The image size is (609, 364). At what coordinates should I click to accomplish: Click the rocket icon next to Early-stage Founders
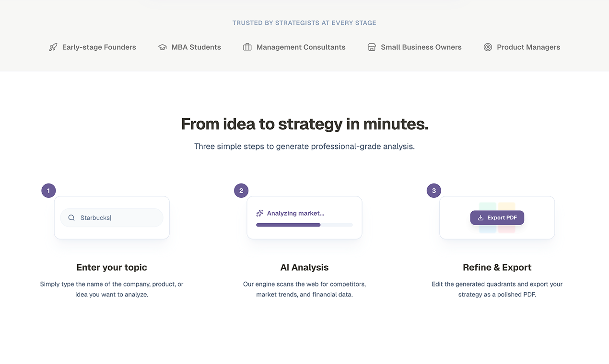pos(53,47)
